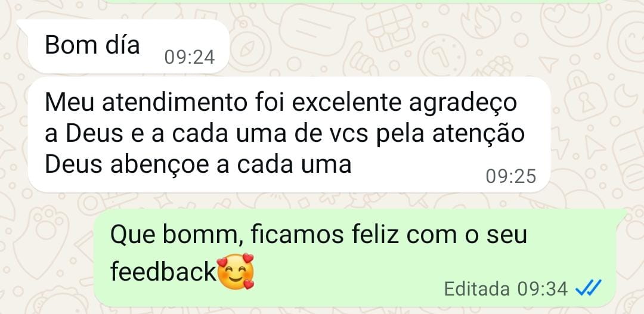Click the word "feedback" in the green message
Image resolution: width=644 pixels, height=314 pixels.
click(x=163, y=271)
